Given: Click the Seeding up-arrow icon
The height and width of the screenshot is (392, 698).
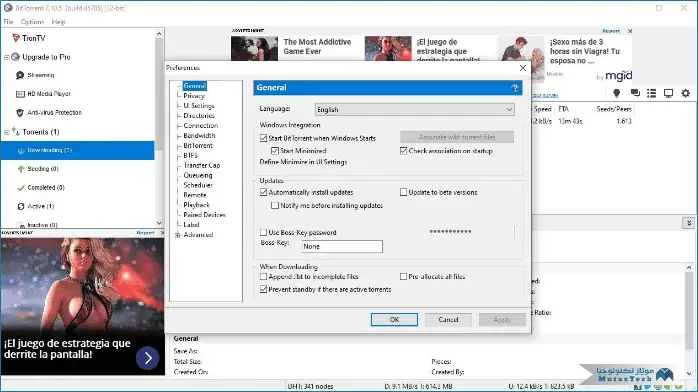Looking at the screenshot, I should coord(20,169).
